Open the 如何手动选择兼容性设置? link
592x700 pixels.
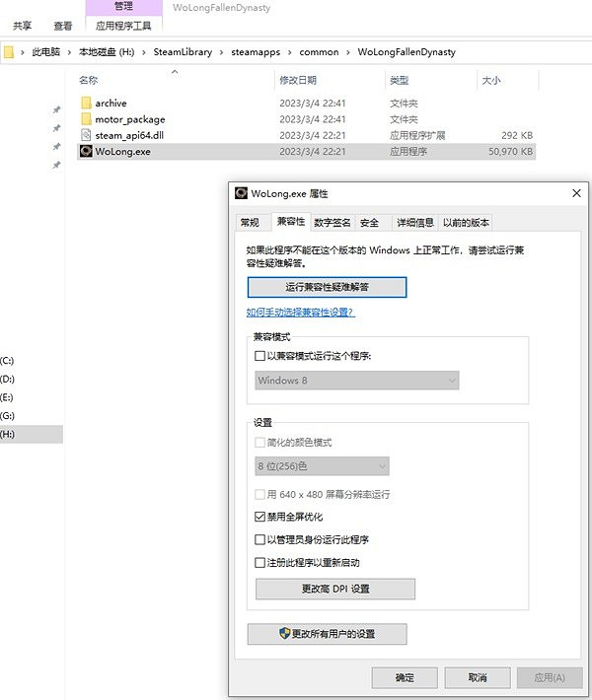(x=300, y=313)
